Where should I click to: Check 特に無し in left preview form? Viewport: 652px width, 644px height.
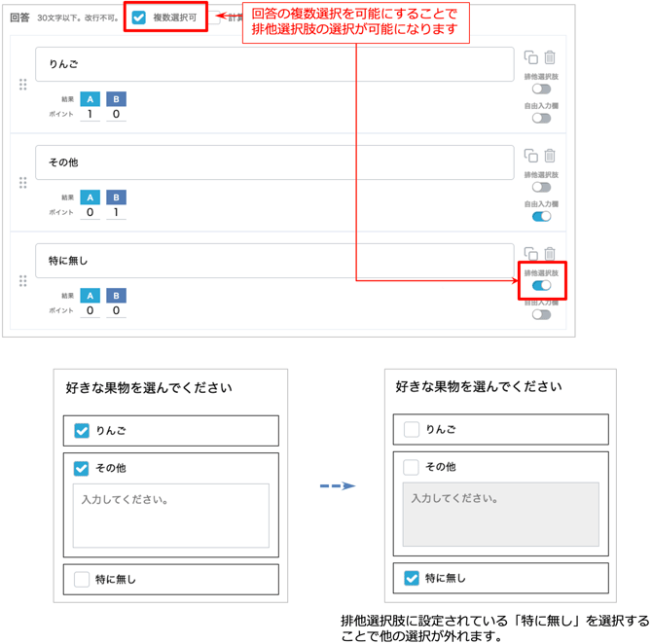point(82,579)
